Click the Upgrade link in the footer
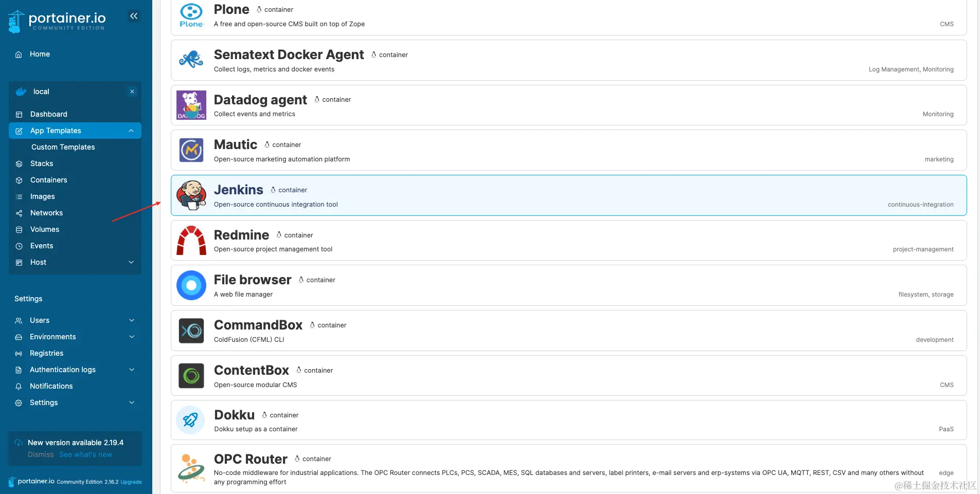This screenshot has width=980, height=494. pos(131,482)
